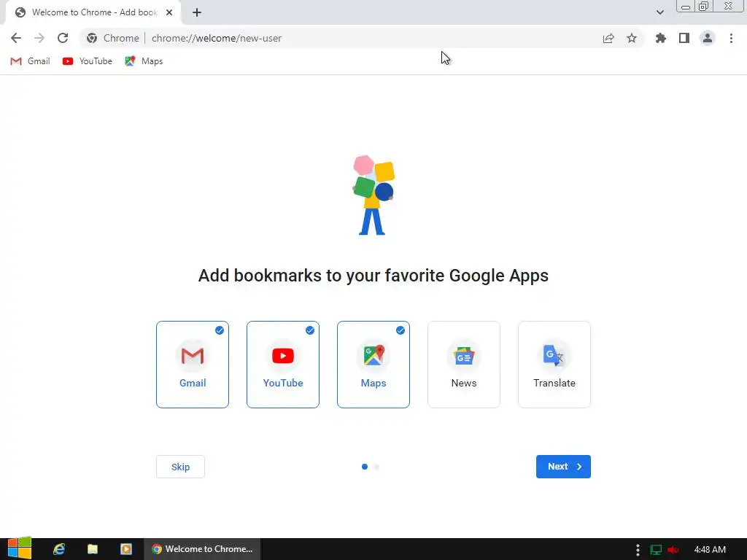Viewport: 747px width, 560px height.
Task: Close the Welcome to Chrome tab
Action: pos(169,12)
